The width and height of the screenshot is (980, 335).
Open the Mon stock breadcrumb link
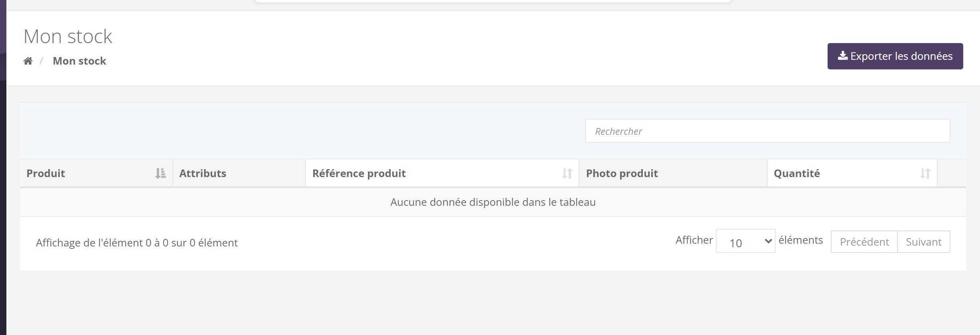79,61
